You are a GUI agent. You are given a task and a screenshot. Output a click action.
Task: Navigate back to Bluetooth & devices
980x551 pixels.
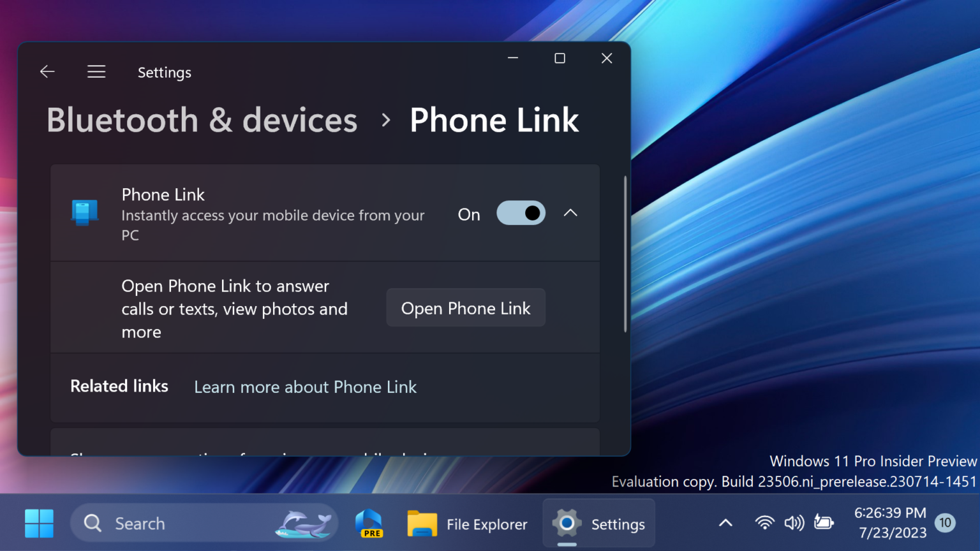point(202,120)
